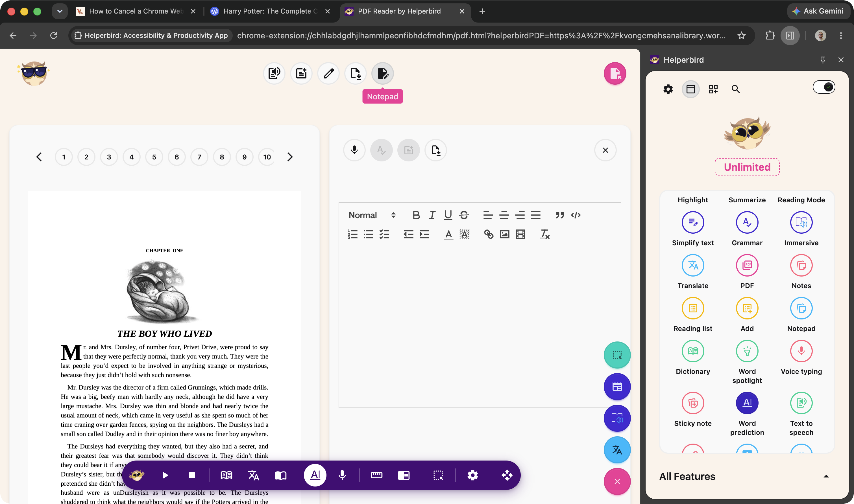Click the Unlimited plan badge

click(x=747, y=167)
